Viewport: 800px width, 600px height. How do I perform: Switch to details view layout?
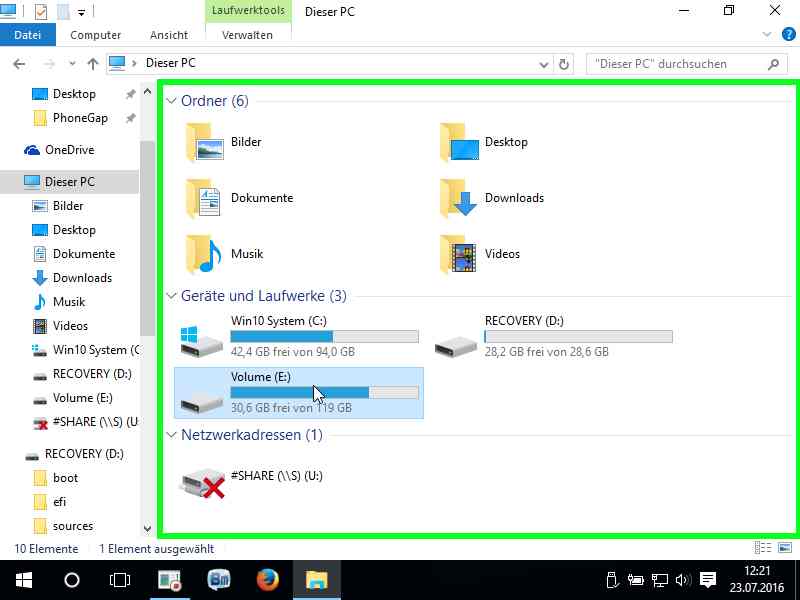[763, 548]
